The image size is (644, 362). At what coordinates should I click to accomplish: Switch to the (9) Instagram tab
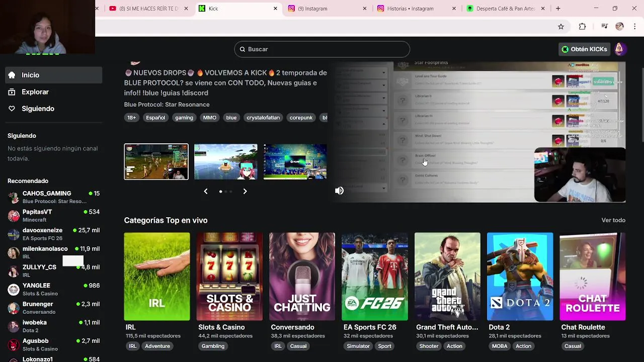327,9
